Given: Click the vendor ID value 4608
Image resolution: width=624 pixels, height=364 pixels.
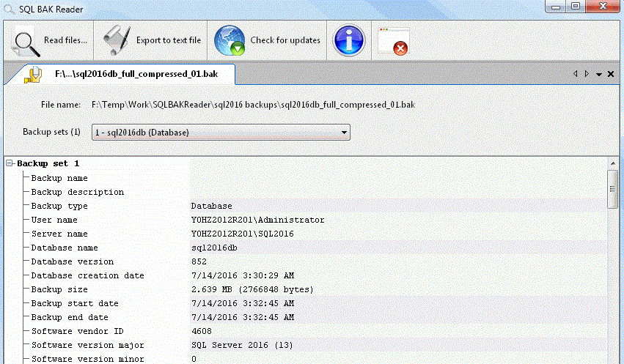Looking at the screenshot, I should pos(202,331).
